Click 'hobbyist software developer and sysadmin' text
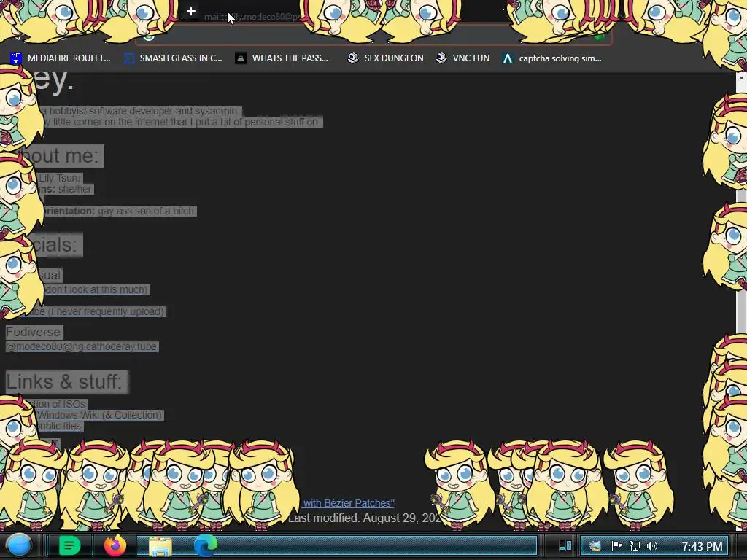The width and height of the screenshot is (747, 560). click(x=144, y=111)
